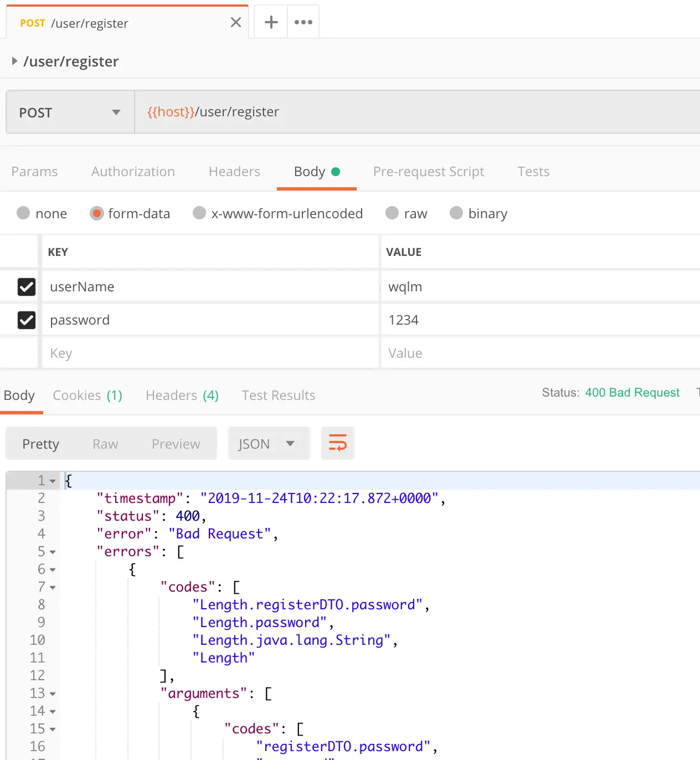Close the /user/register request tab
700x760 pixels.
pos(235,23)
